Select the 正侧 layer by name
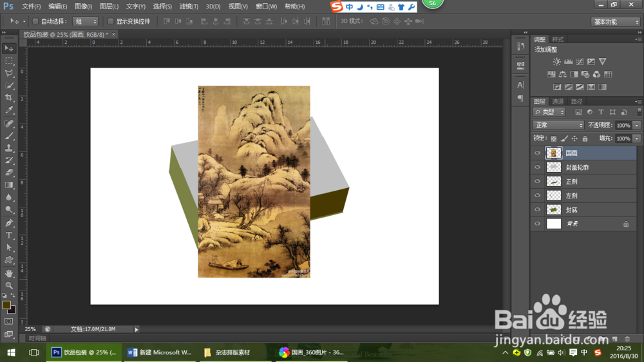This screenshot has width=644, height=362. click(571, 182)
